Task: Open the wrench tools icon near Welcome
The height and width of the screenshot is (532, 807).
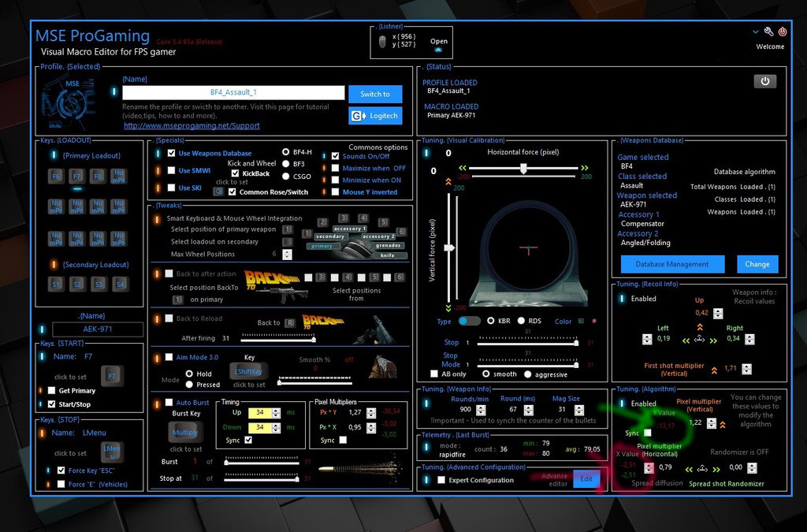Action: click(768, 32)
